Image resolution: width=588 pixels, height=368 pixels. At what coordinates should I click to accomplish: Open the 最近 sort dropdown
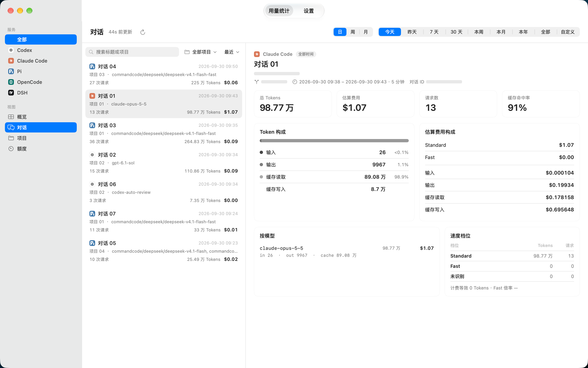[232, 52]
